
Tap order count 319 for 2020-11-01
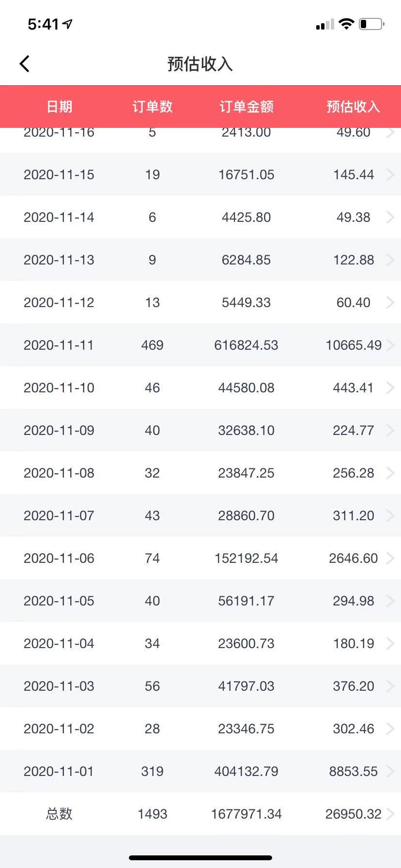click(x=152, y=771)
